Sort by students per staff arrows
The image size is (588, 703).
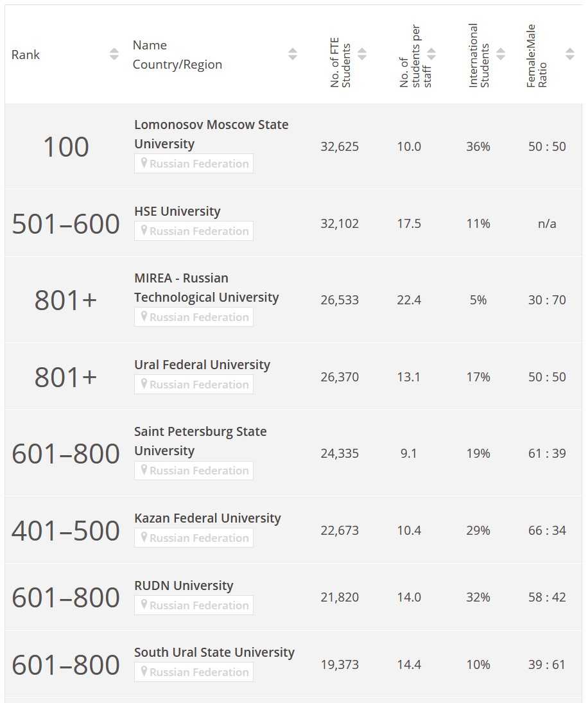coord(431,55)
